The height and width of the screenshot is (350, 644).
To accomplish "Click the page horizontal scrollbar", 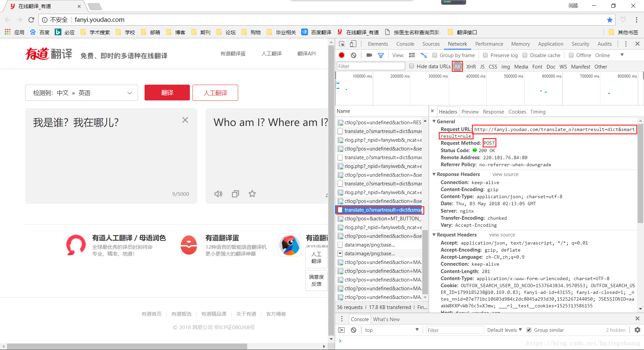I will (x=127, y=346).
